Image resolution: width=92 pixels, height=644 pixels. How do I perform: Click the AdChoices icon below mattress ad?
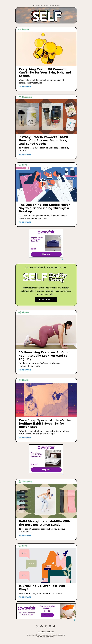tap(62, 474)
